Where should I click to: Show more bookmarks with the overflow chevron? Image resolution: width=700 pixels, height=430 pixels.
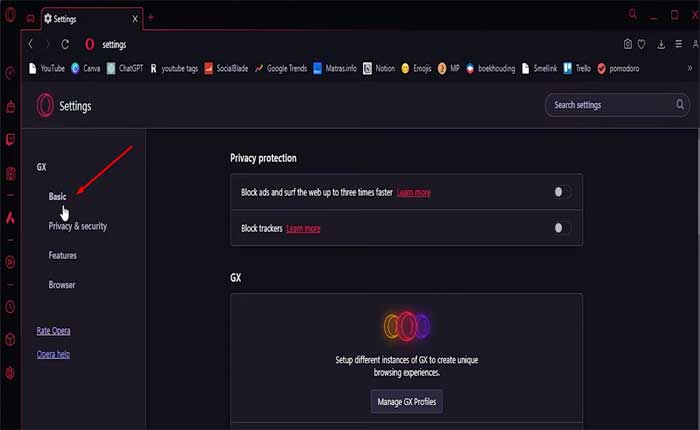tap(690, 68)
